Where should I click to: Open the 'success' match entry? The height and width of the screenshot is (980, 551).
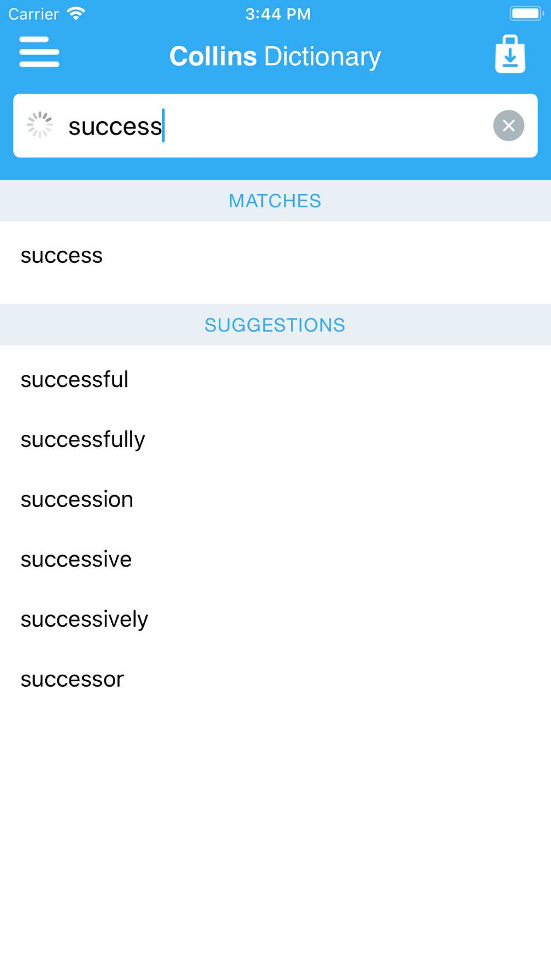click(x=275, y=256)
